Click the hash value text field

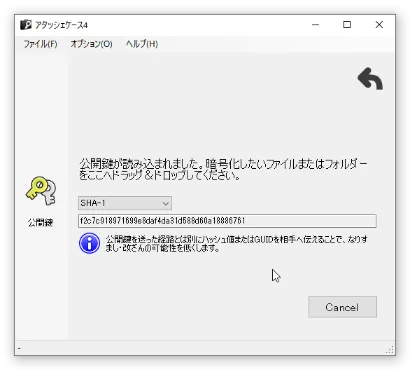227,221
